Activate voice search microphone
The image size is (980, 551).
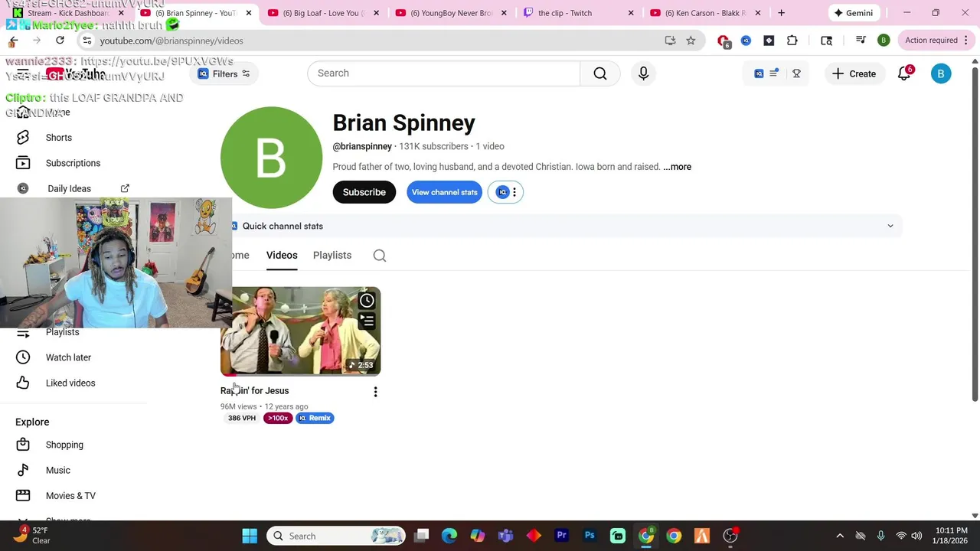[x=643, y=73]
